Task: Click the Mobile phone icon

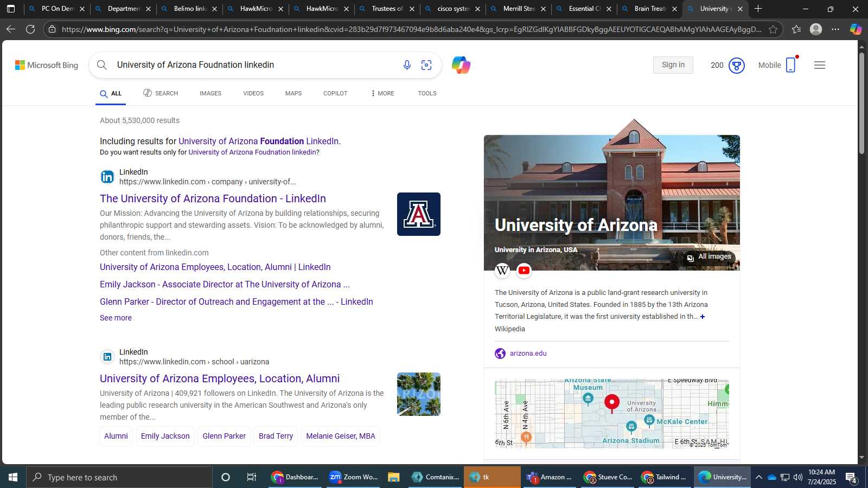Action: tap(790, 65)
